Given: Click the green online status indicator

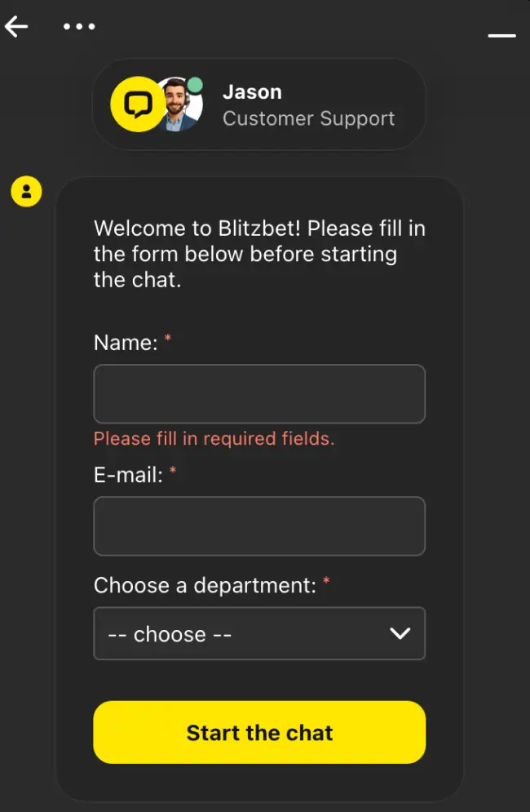Looking at the screenshot, I should coord(196,82).
